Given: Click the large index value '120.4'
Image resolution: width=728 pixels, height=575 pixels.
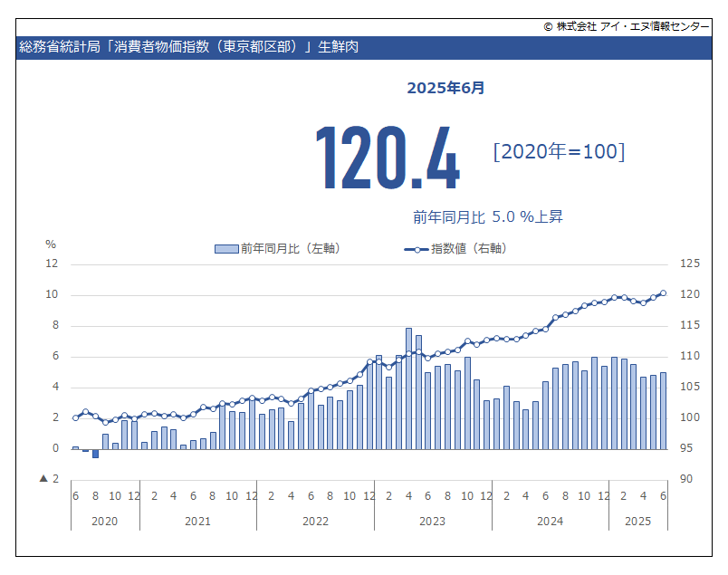Looking at the screenshot, I should point(388,158).
